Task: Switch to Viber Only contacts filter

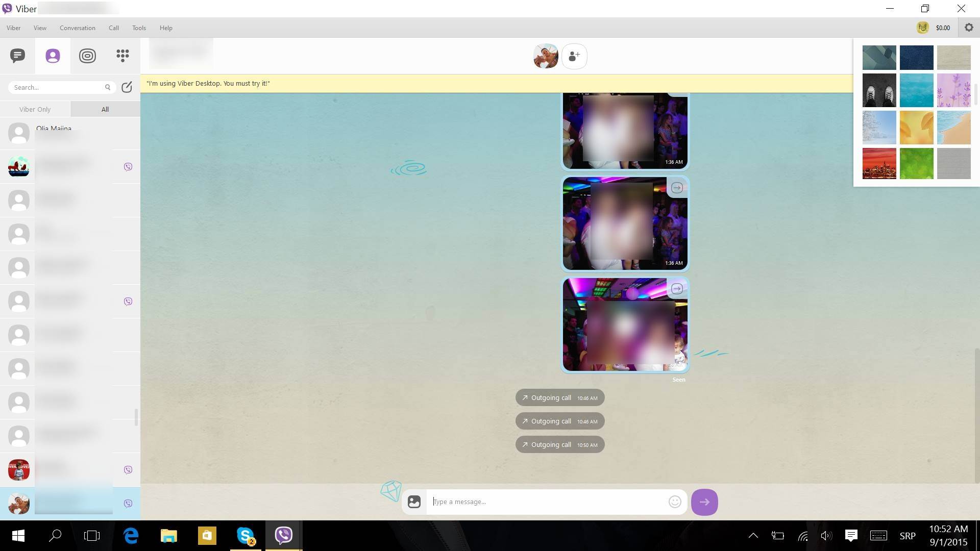Action: 35,109
